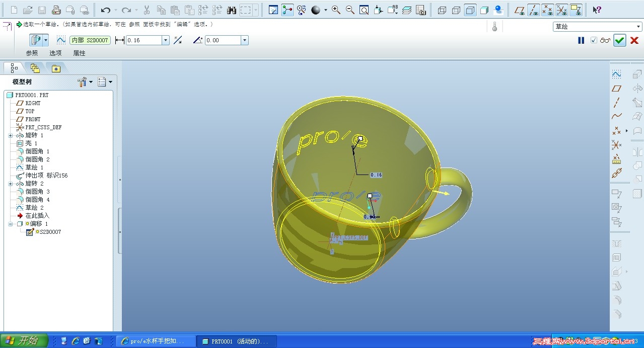Switch to the favorites navigator tab

pyautogui.click(x=56, y=68)
